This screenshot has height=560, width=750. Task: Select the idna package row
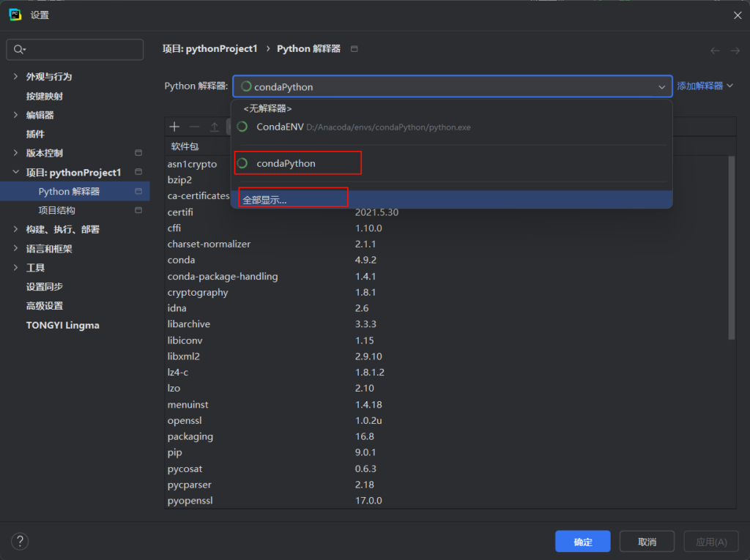point(447,308)
